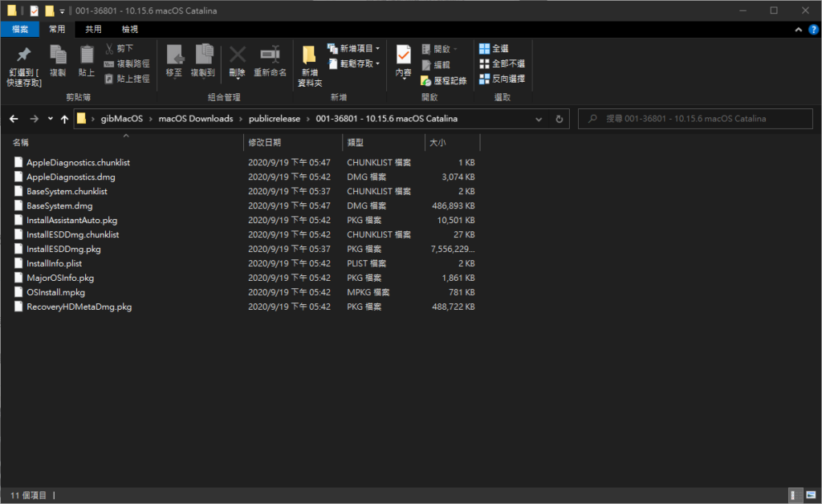Click the 剪下 (Cut) scissors icon
822x504 pixels.
pyautogui.click(x=110, y=48)
